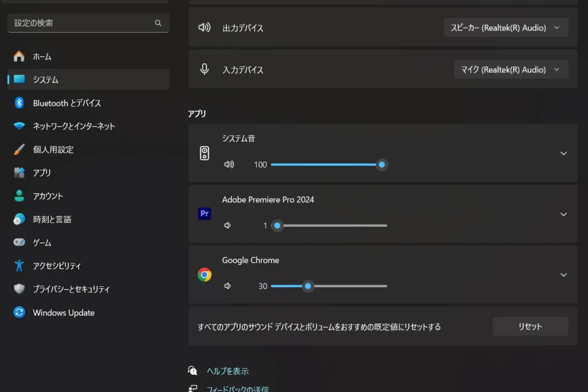Click the speaker icon beside 出力デバイス
The width and height of the screenshot is (588, 392).
pyautogui.click(x=204, y=28)
